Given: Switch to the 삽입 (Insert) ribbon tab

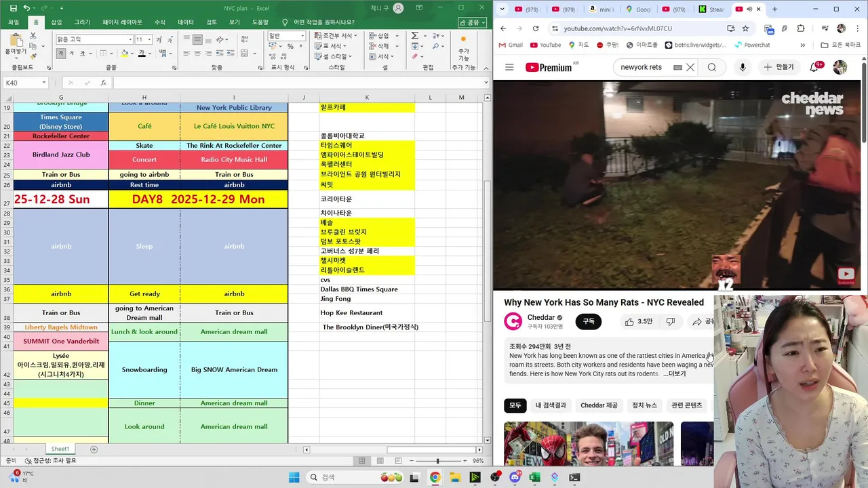Looking at the screenshot, I should pyautogui.click(x=56, y=22).
